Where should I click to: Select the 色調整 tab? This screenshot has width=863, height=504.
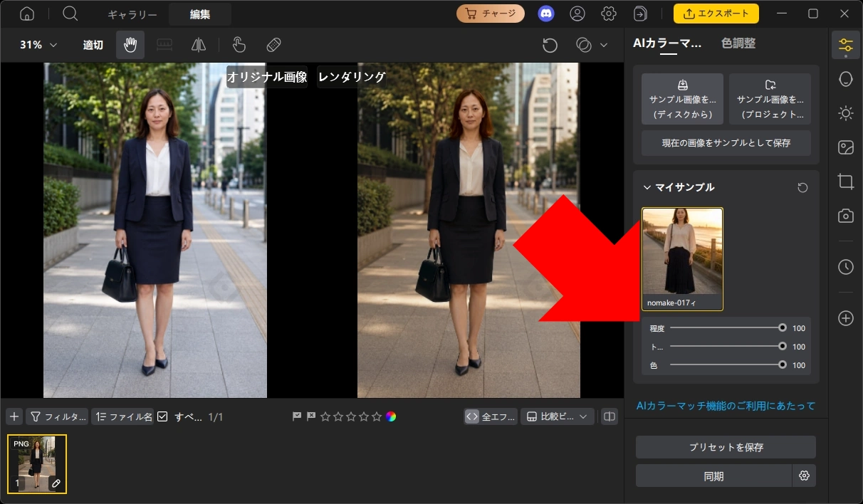click(x=738, y=43)
